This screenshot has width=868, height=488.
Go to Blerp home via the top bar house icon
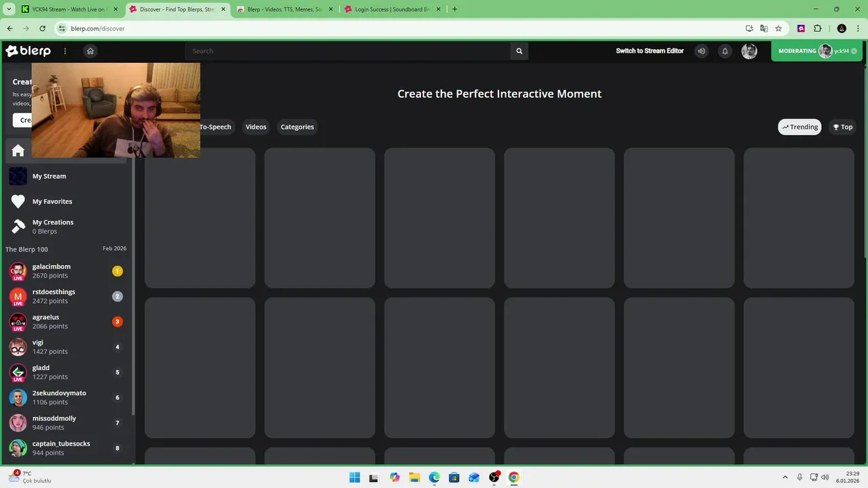click(x=90, y=51)
